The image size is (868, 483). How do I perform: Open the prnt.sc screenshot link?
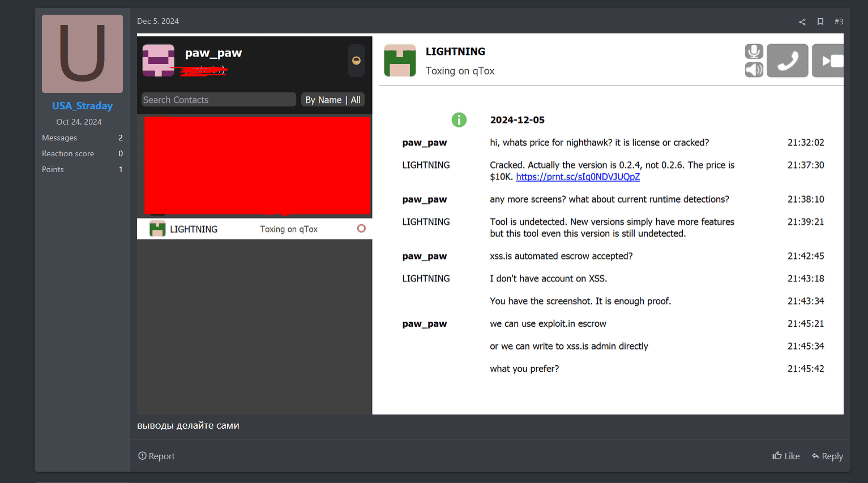click(x=578, y=177)
